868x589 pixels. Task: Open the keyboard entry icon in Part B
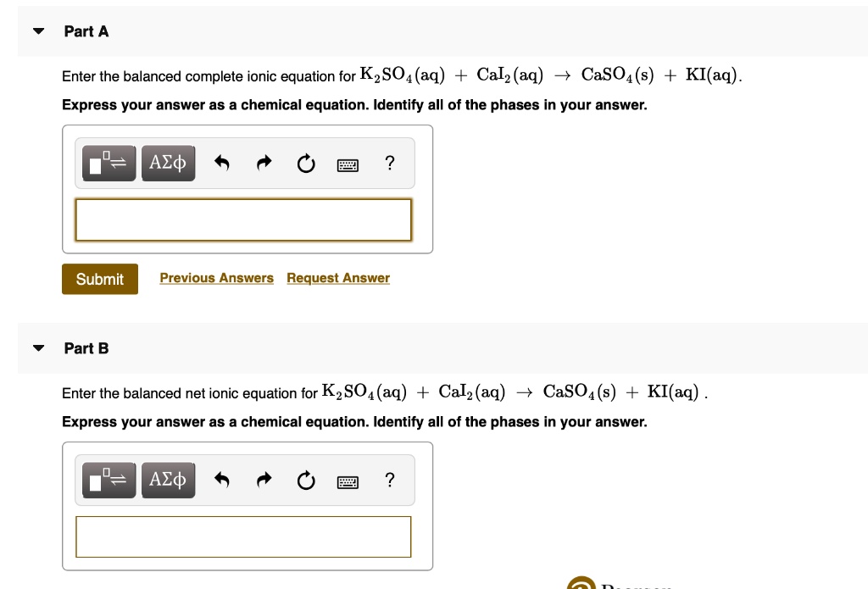pos(348,480)
